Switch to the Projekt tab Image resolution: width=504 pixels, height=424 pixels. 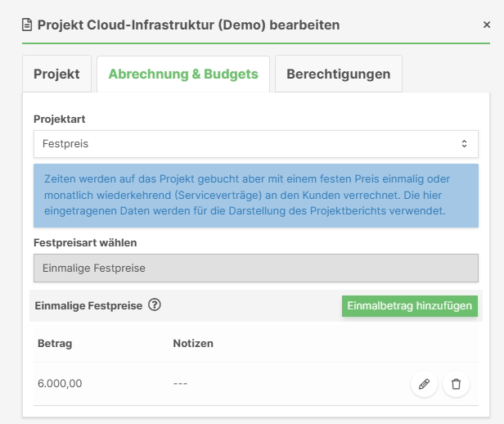[56, 74]
